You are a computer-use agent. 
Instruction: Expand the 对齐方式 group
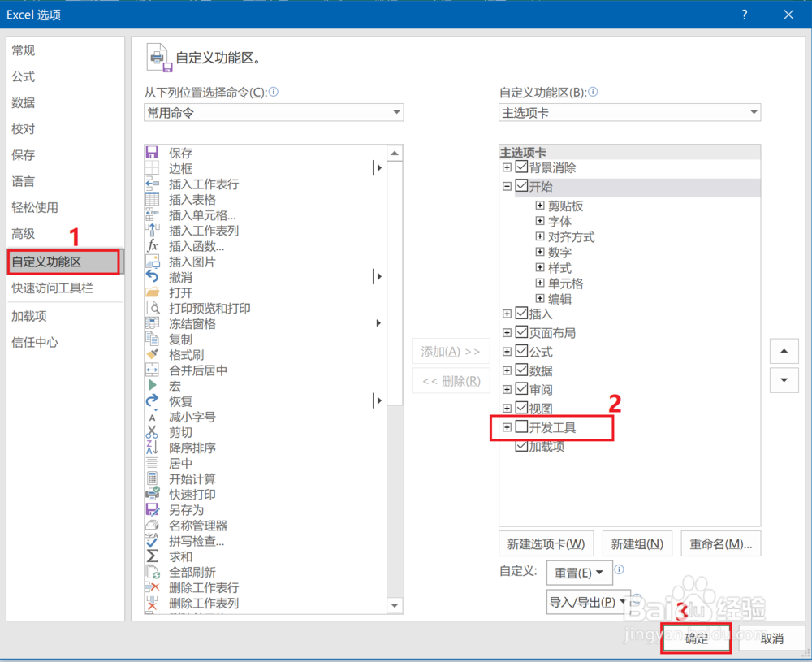(x=540, y=236)
